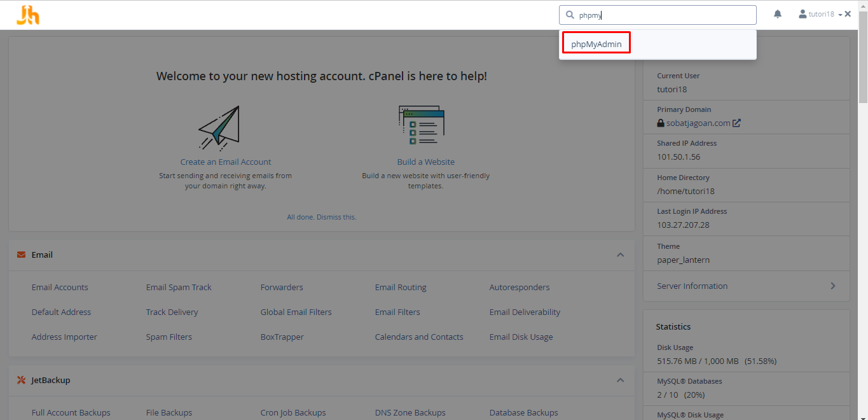Click the padlock icon beside the primary domain
The height and width of the screenshot is (420, 868).
click(x=661, y=123)
